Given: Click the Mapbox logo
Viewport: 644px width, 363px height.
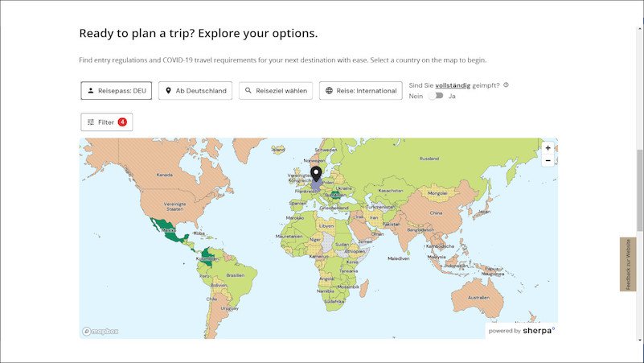Looking at the screenshot, I should tap(100, 331).
